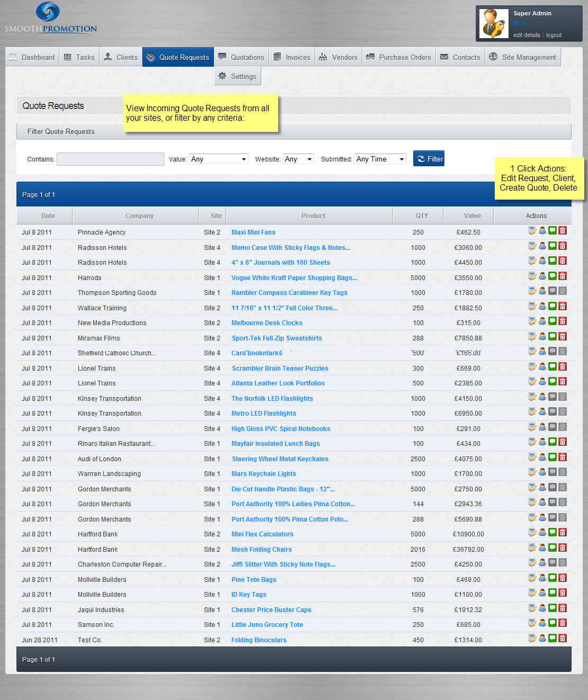This screenshot has height=700, width=588.
Task: View client for 4" x 6" Journals request
Action: 542,261
